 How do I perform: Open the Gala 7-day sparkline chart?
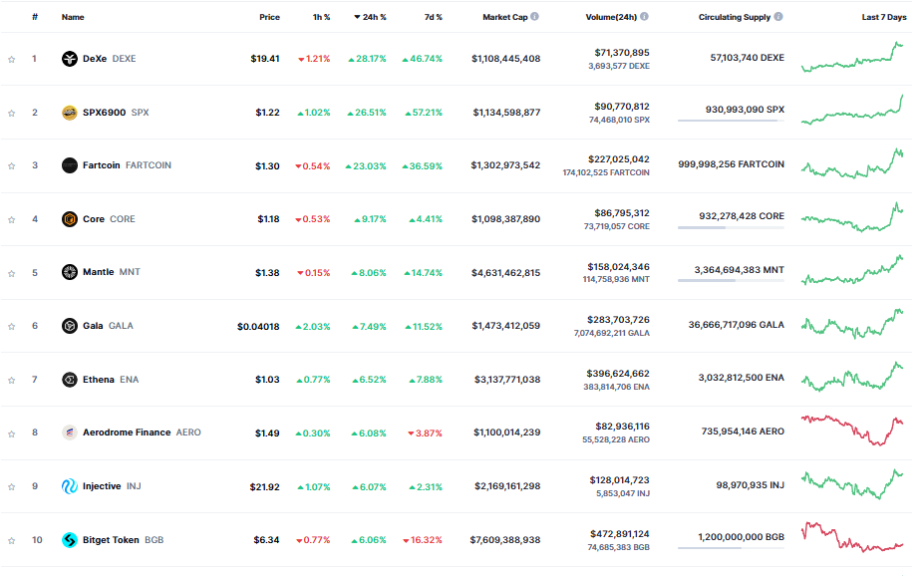852,323
